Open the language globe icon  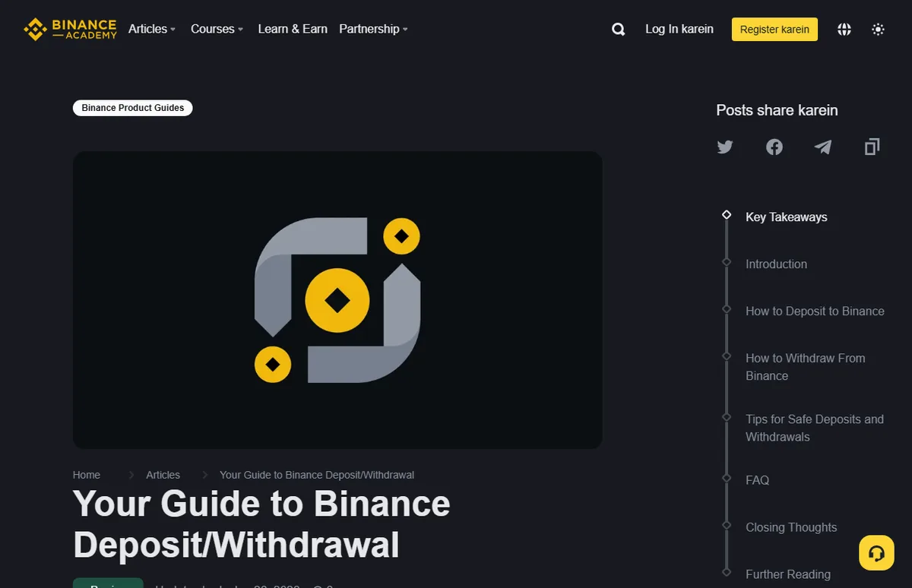point(844,30)
